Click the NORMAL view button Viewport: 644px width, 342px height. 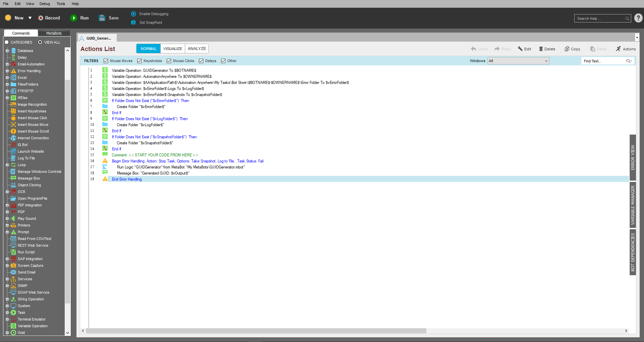149,49
